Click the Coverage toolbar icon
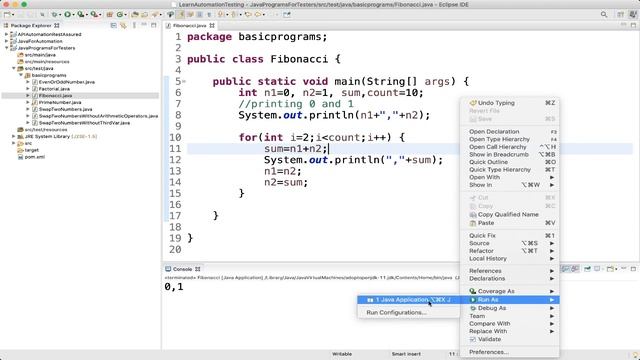Image resolution: width=640 pixels, height=360 pixels. pyautogui.click(x=80, y=15)
